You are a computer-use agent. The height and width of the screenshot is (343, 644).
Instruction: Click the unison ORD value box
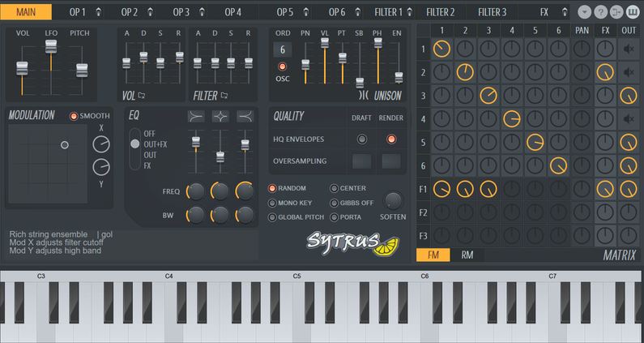[x=283, y=49]
